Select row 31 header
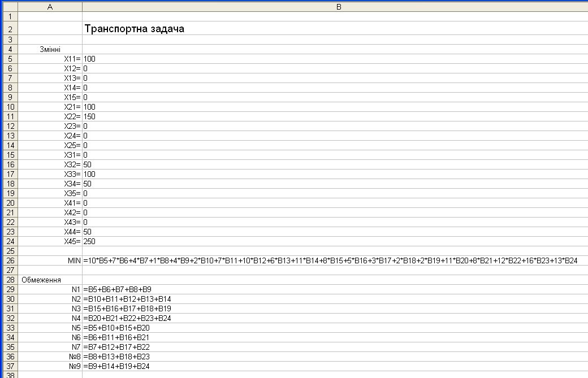This screenshot has width=588, height=378. [x=11, y=309]
